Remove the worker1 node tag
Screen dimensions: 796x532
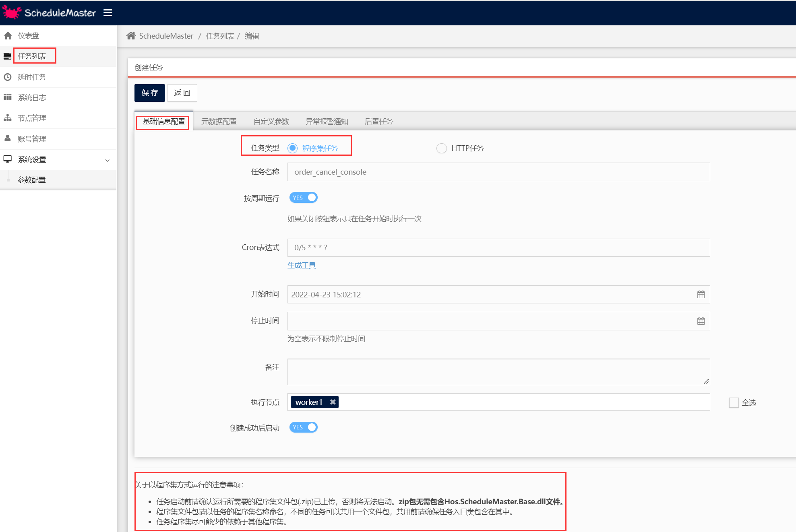333,402
